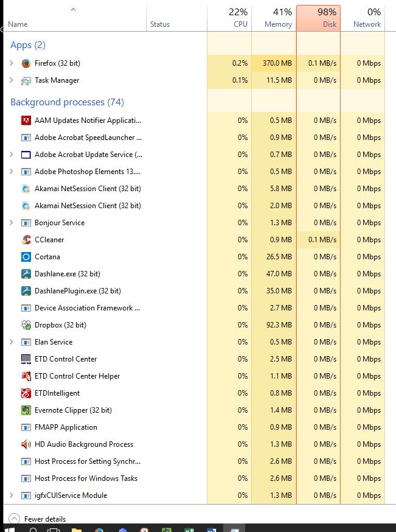This screenshot has width=396, height=532.
Task: Click the Firefox browser icon
Action: pos(26,63)
